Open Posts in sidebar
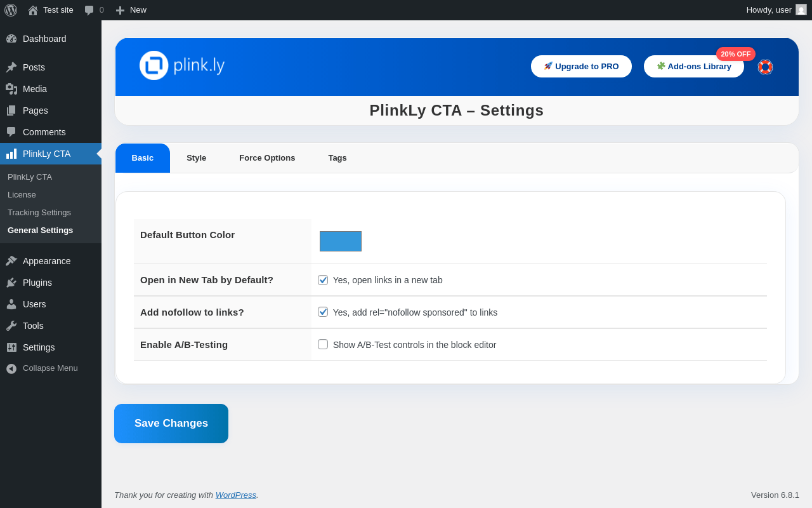 pyautogui.click(x=51, y=67)
